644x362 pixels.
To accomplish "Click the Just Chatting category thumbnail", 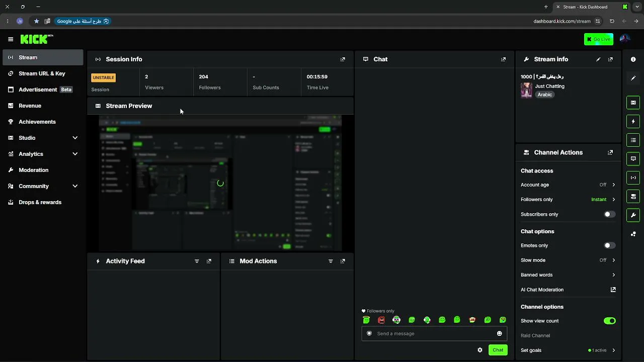I will [x=526, y=90].
